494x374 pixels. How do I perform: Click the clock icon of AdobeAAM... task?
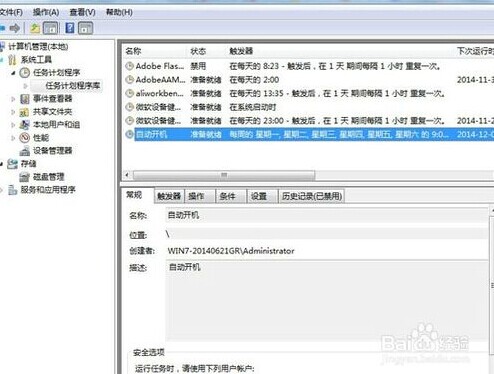129,80
